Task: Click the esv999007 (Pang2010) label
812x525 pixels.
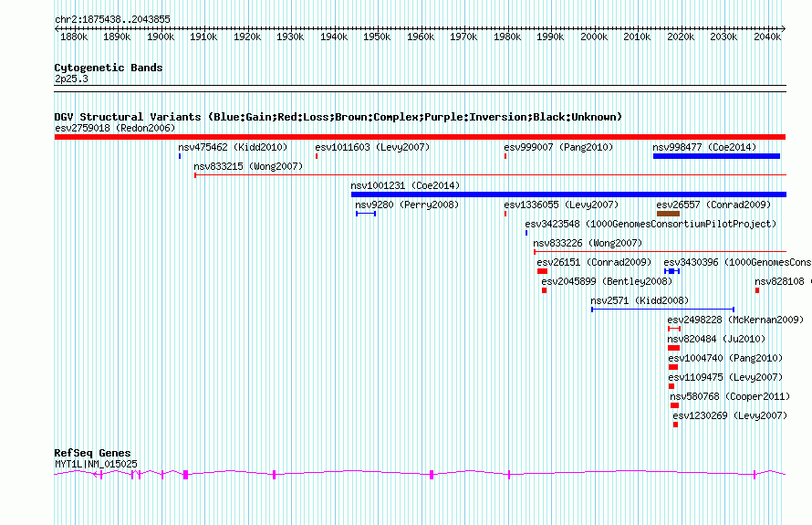Action: coord(558,147)
